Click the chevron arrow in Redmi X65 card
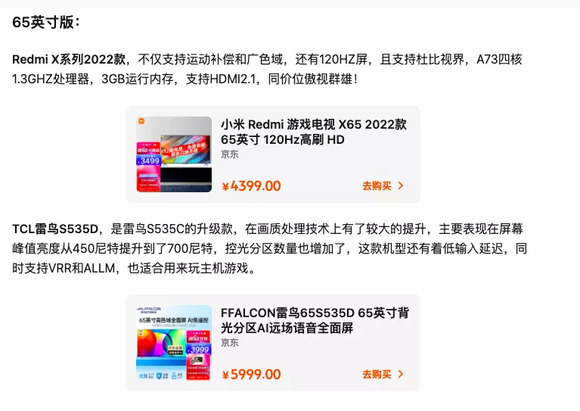 [401, 186]
